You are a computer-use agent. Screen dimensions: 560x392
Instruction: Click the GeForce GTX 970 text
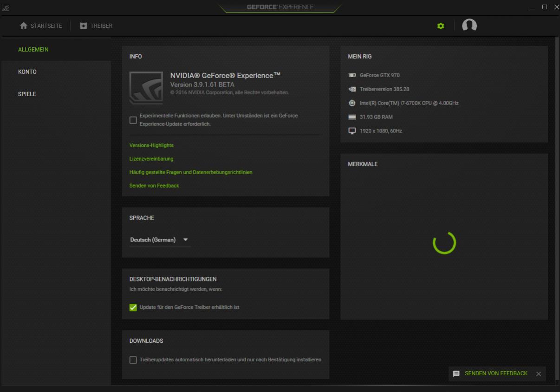pyautogui.click(x=380, y=75)
